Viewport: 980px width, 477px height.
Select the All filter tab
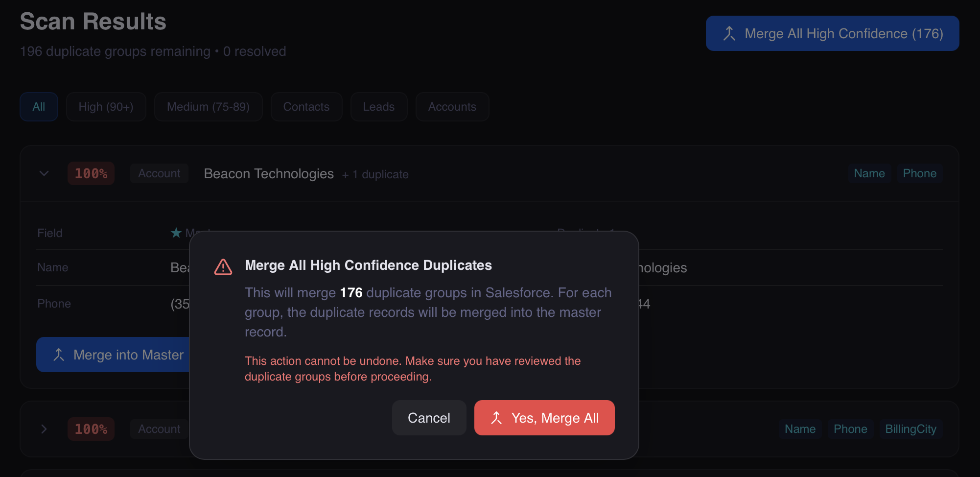coord(39,107)
